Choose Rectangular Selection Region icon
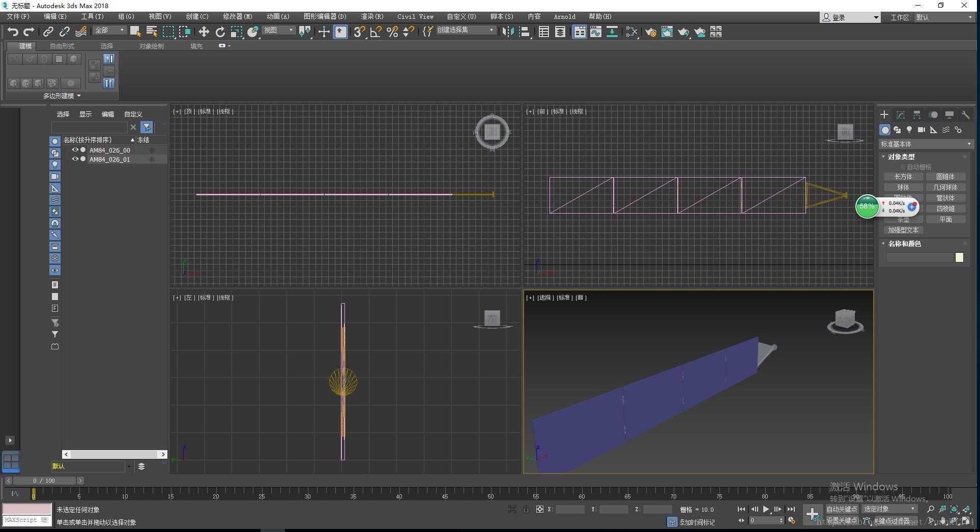 [168, 32]
